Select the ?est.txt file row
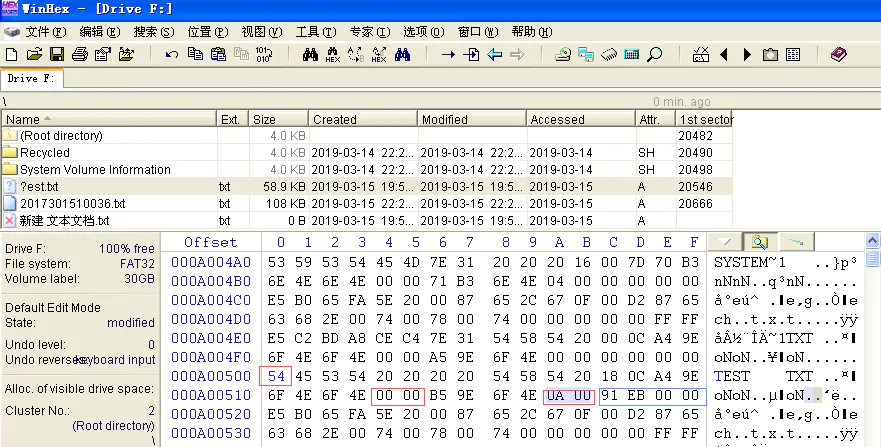 pos(367,186)
